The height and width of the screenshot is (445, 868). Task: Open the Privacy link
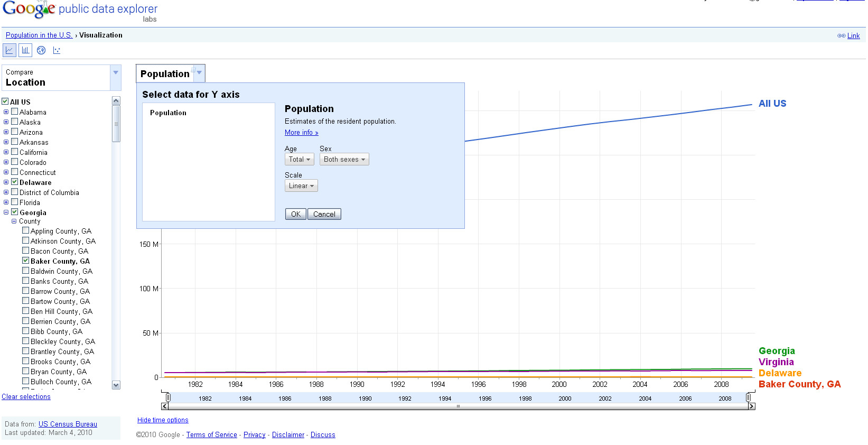(254, 435)
